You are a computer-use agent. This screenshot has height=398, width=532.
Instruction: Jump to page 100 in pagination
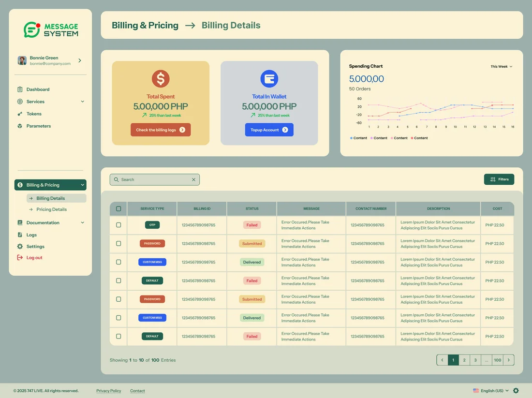click(x=497, y=360)
